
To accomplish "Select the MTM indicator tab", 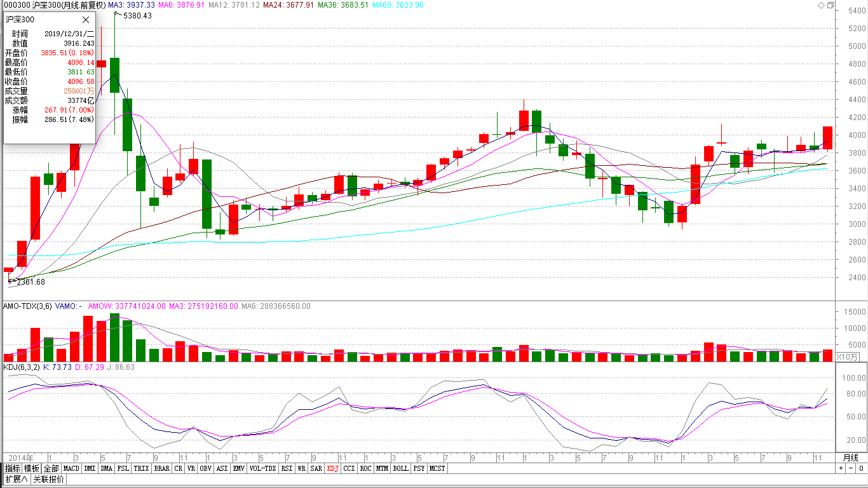I will [382, 468].
